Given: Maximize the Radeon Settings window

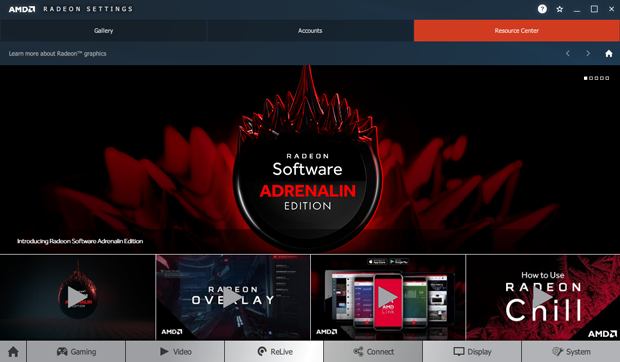Looking at the screenshot, I should [594, 9].
